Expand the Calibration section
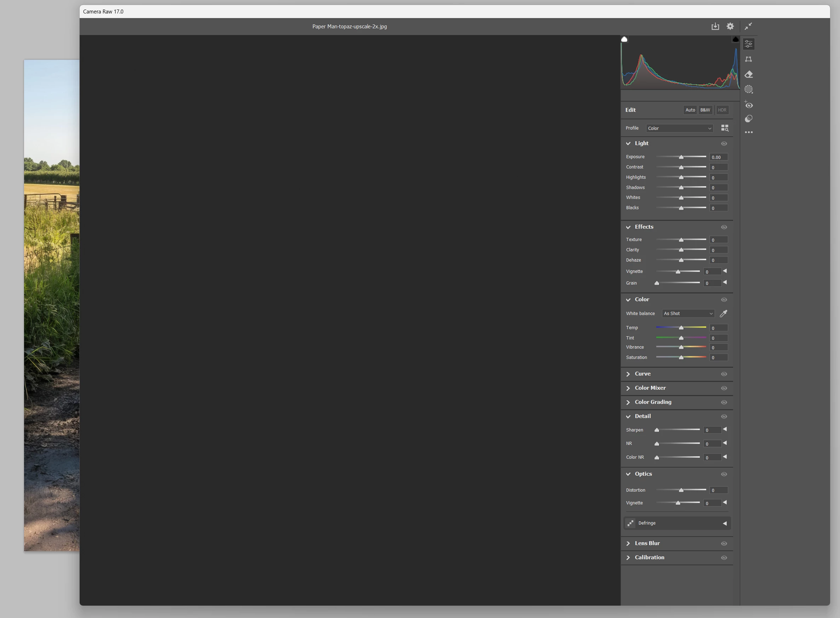Image resolution: width=840 pixels, height=618 pixels. [x=649, y=557]
